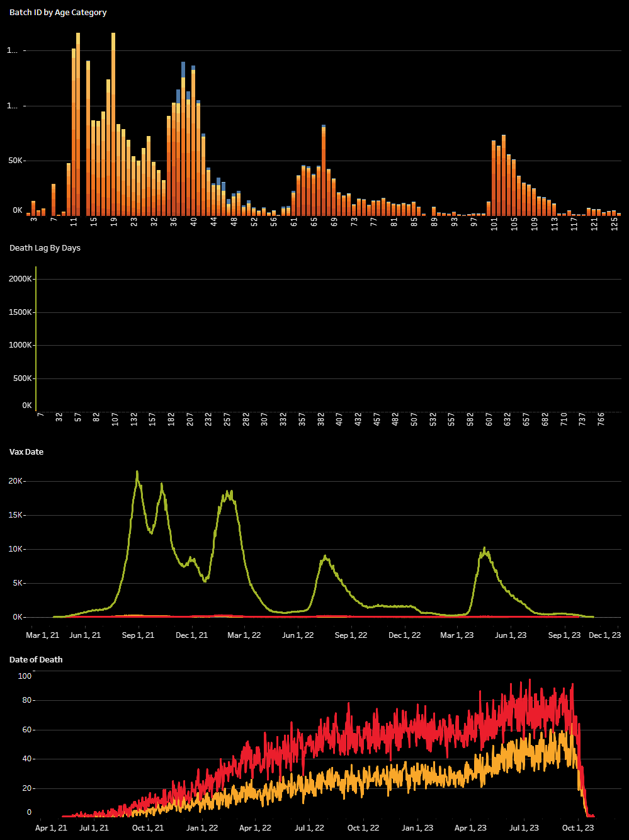Screen dimensions: 629x840
Task: Click 'Oct 1, 21' on Date of Death axis
Action: coord(148,828)
